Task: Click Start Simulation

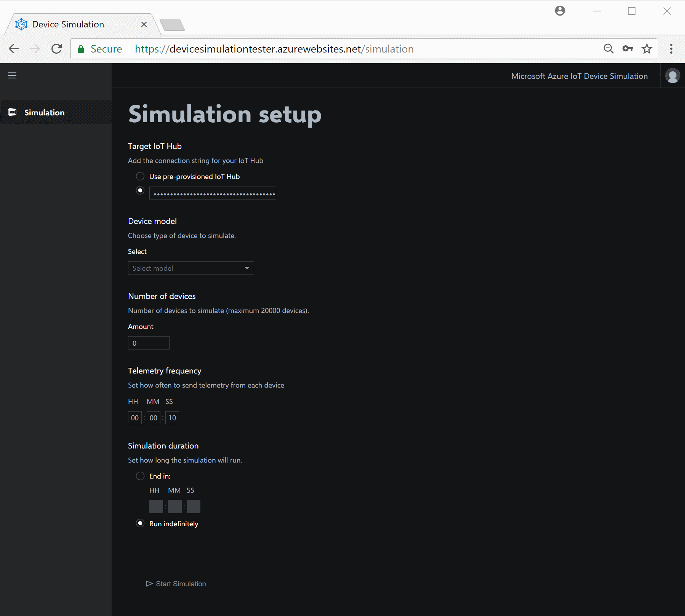Action: pyautogui.click(x=176, y=584)
